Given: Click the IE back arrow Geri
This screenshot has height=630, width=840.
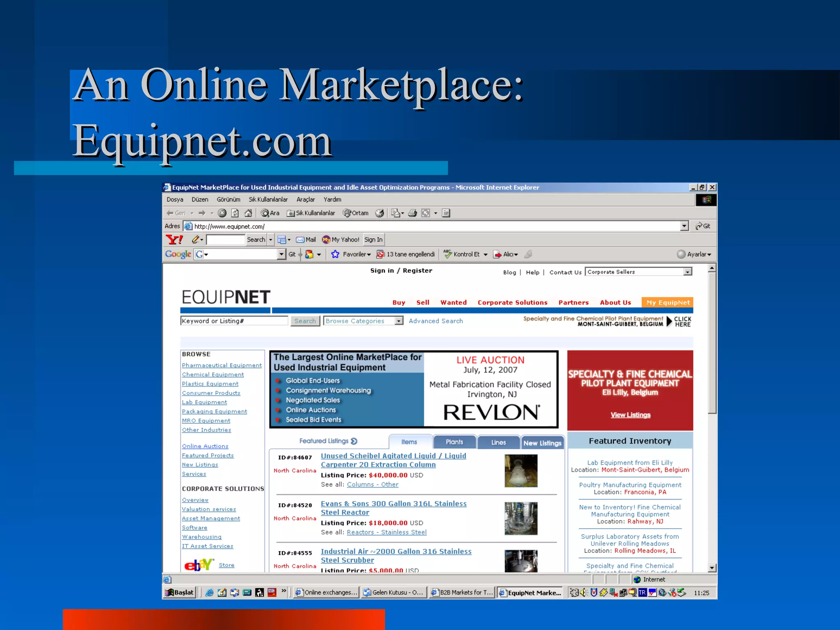Looking at the screenshot, I should tap(176, 213).
